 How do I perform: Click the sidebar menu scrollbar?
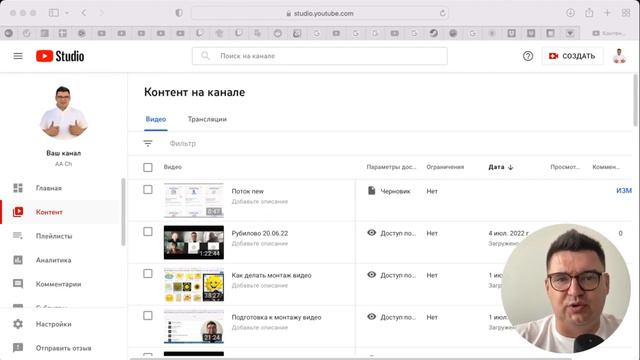coord(123,212)
